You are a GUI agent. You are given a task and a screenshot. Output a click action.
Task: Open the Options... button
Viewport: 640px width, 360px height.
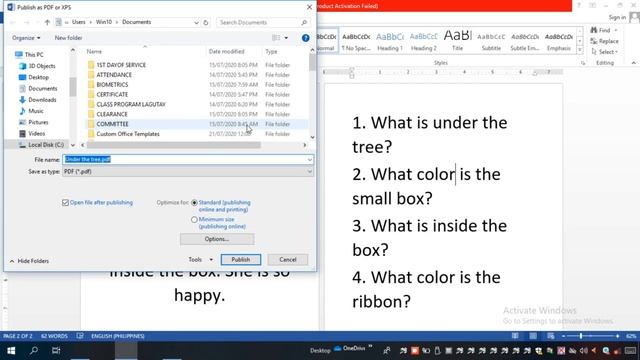pyautogui.click(x=217, y=239)
